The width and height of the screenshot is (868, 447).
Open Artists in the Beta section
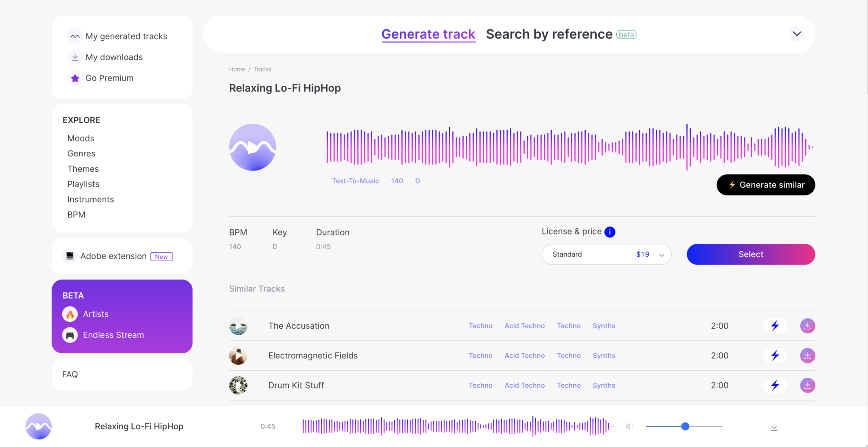(x=95, y=314)
